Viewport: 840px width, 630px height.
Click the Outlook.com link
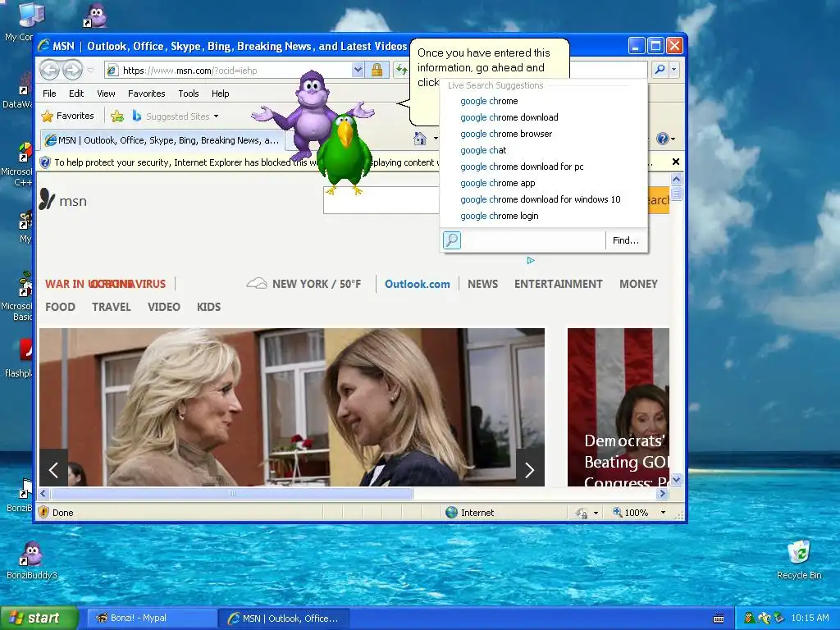click(x=418, y=284)
